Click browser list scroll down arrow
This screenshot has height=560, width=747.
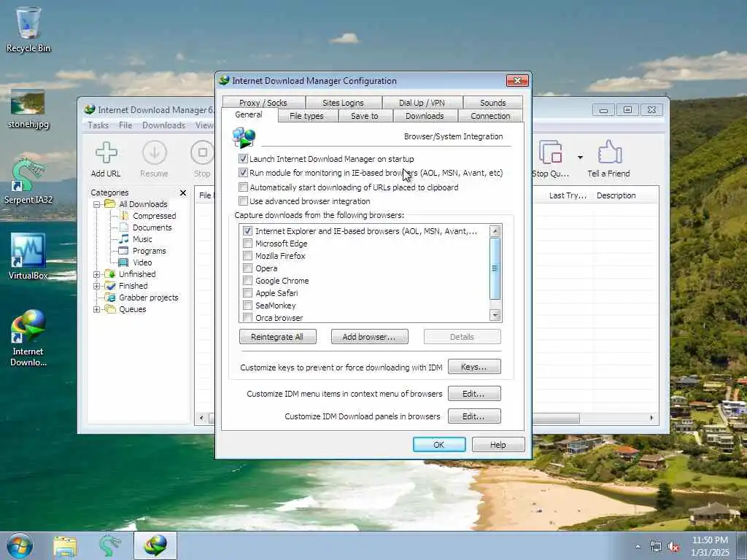point(495,315)
